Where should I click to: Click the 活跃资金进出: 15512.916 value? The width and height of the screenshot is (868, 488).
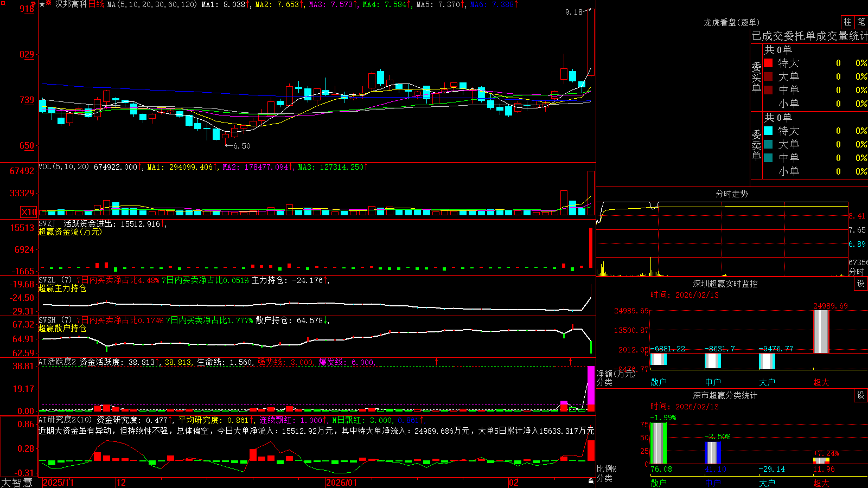115,223
